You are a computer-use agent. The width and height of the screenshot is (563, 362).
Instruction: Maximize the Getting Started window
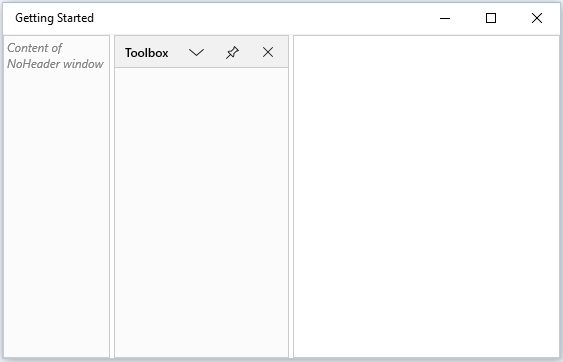click(491, 18)
